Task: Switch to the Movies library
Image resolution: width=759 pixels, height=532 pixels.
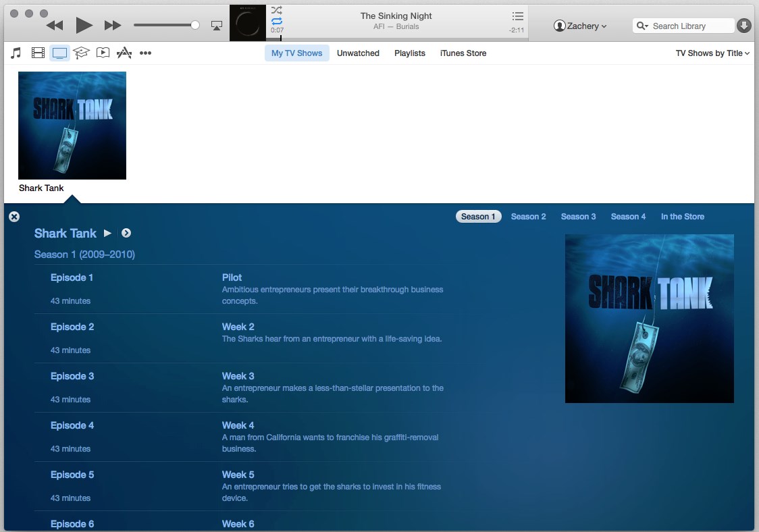Action: pos(38,53)
